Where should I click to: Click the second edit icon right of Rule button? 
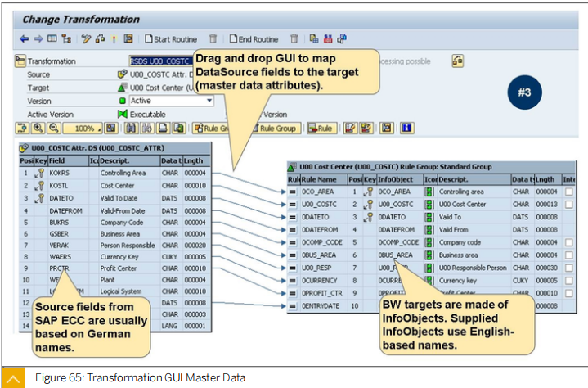click(366, 129)
